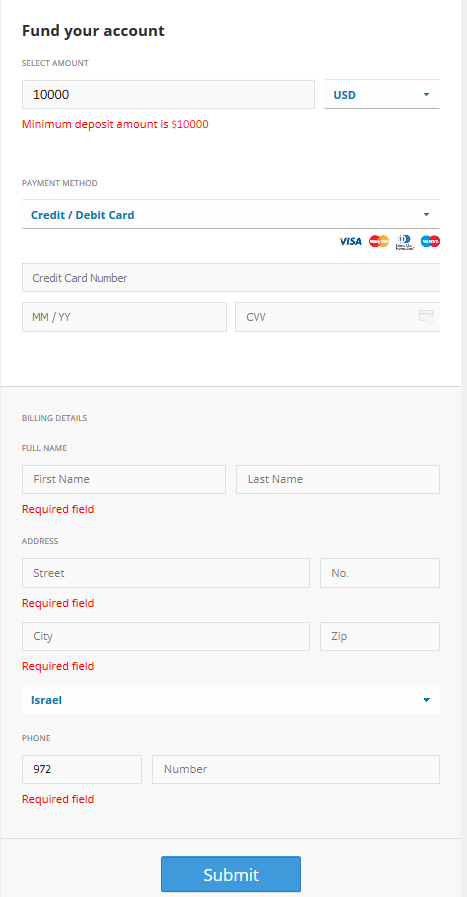Image resolution: width=467 pixels, height=897 pixels.
Task: Expand the Credit / Debit Card payment method
Action: coord(231,215)
